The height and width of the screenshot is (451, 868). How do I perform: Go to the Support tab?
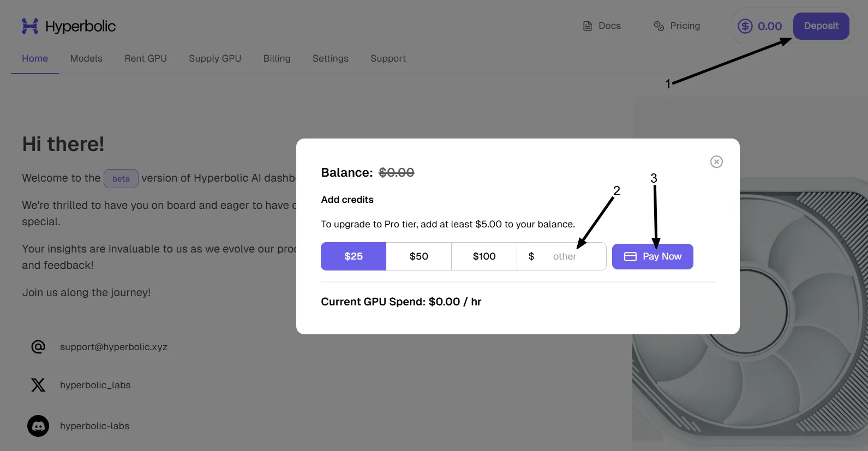[x=388, y=58]
